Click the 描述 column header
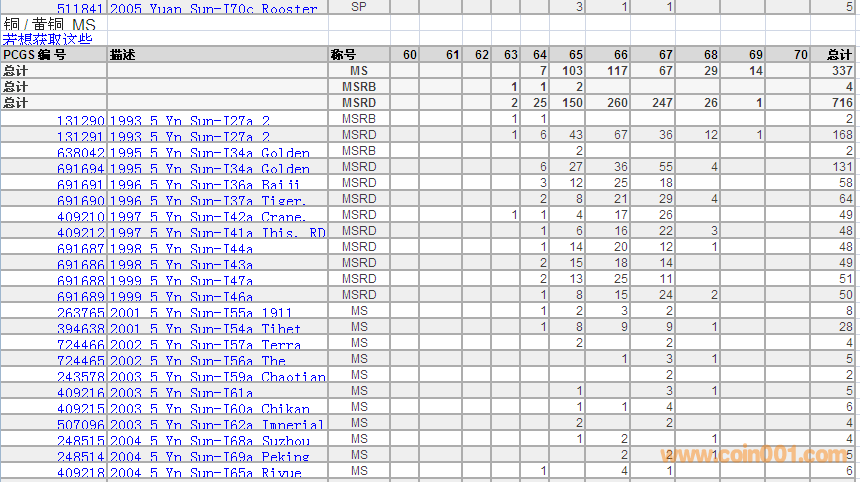The image size is (860, 482). coord(123,55)
